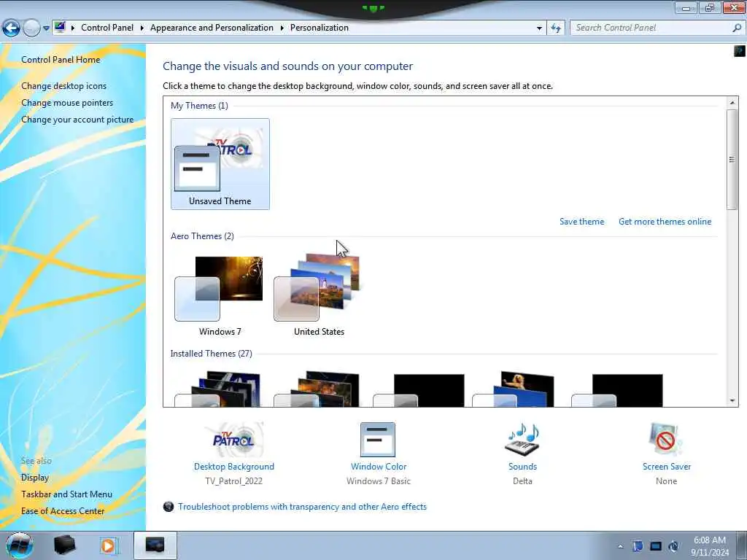Open the black box taskbar icon
This screenshot has height=560, width=747.
[64, 545]
